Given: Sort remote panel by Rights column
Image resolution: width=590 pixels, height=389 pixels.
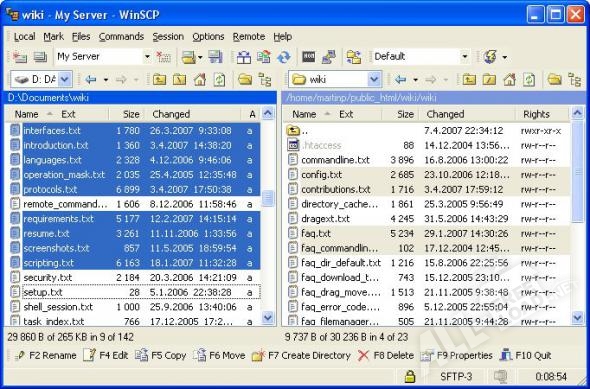Looking at the screenshot, I should (x=536, y=114).
